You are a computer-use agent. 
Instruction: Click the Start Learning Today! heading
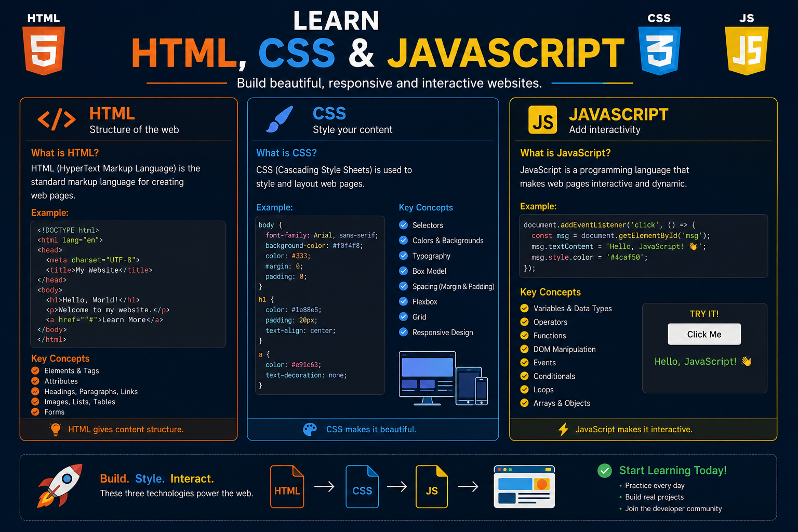pyautogui.click(x=673, y=470)
